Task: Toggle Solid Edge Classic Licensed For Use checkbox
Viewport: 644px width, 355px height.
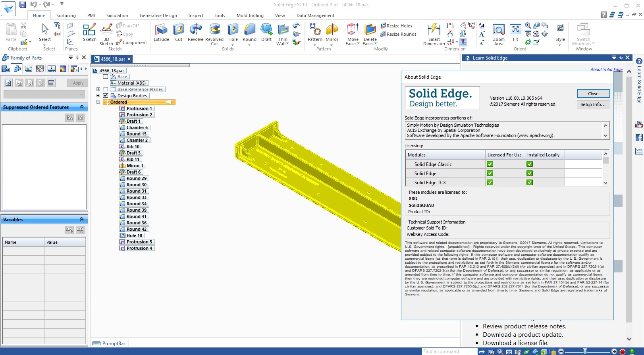Action: [x=490, y=164]
